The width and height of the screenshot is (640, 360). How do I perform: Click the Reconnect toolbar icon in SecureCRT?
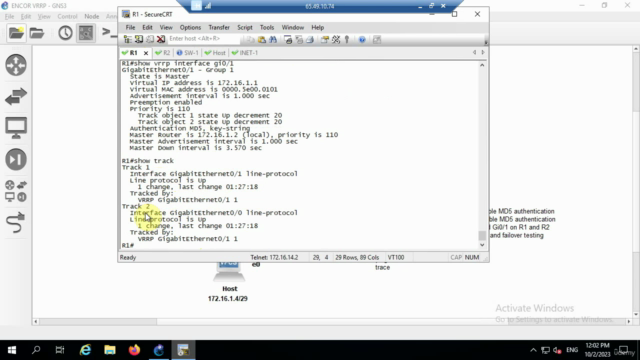pyautogui.click(x=150, y=39)
